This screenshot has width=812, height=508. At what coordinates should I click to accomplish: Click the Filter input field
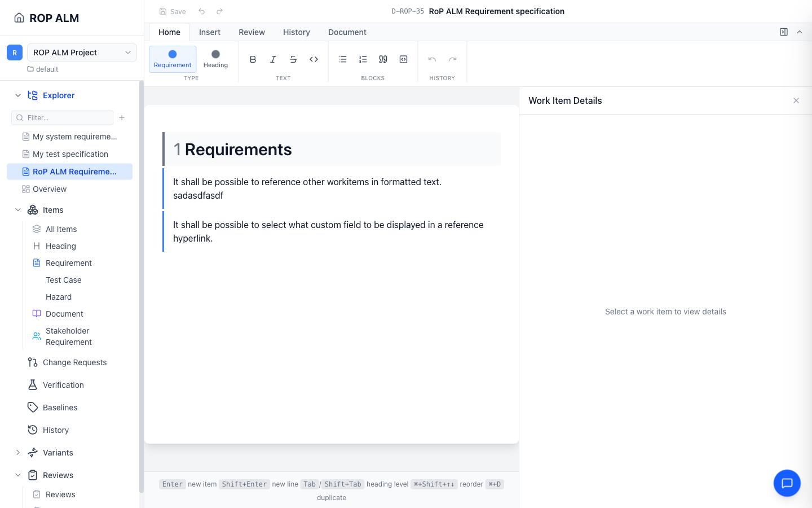click(x=62, y=117)
